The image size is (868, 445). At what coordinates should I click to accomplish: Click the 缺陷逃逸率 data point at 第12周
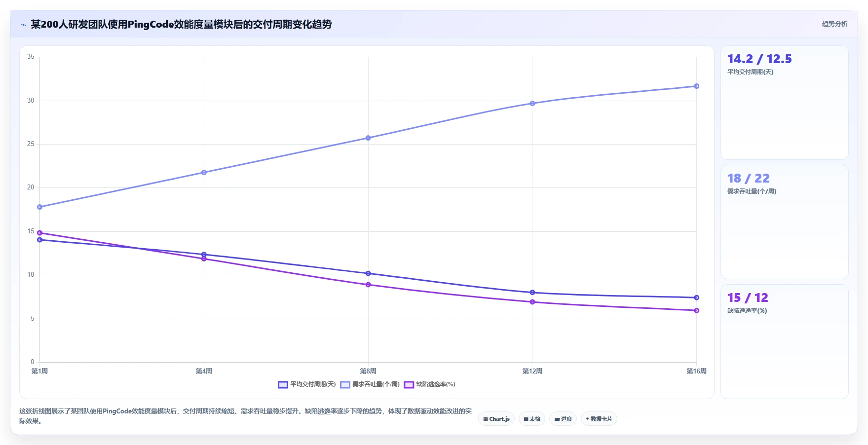pyautogui.click(x=532, y=302)
